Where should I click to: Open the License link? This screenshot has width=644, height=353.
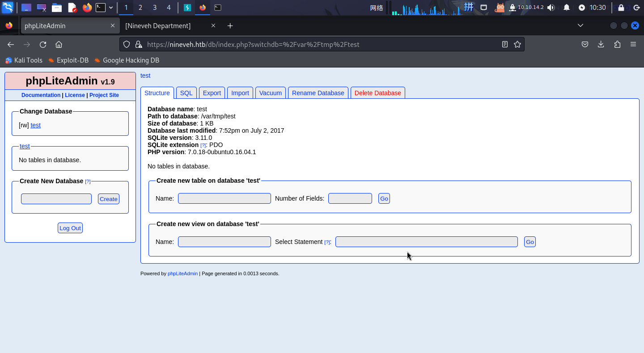coord(75,95)
